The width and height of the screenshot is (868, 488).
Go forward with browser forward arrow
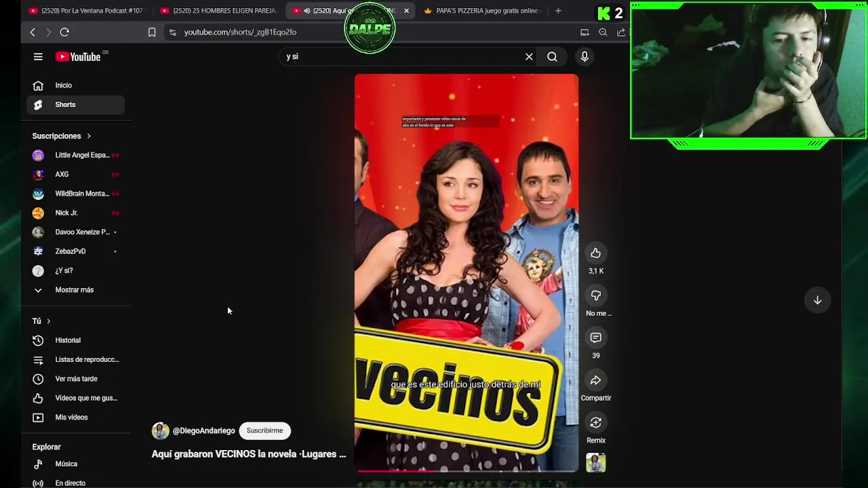(x=48, y=32)
